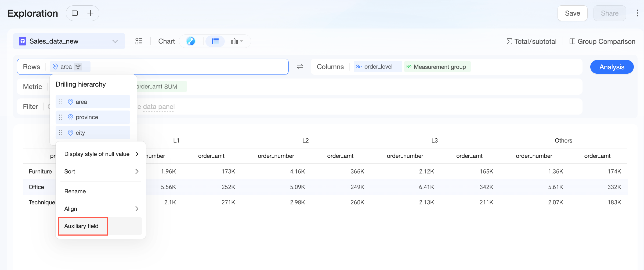Click the sidebar panel toggle icon
The height and width of the screenshot is (270, 644).
[75, 13]
